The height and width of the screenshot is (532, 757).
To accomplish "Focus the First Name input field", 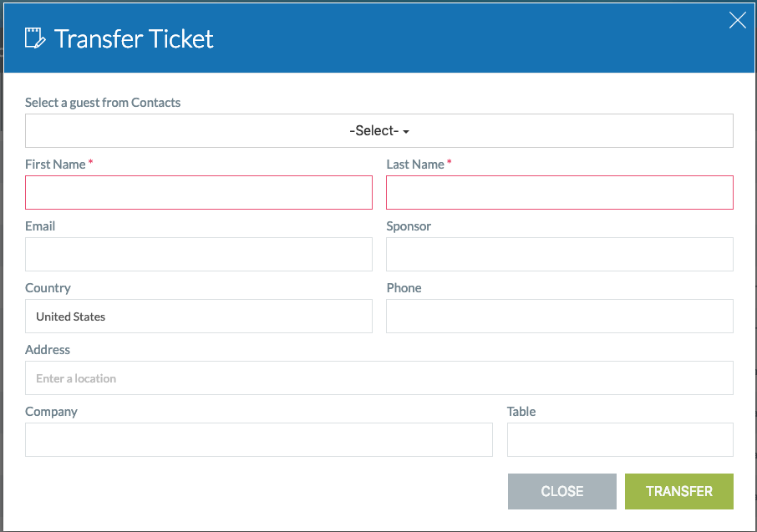I will 199,192.
